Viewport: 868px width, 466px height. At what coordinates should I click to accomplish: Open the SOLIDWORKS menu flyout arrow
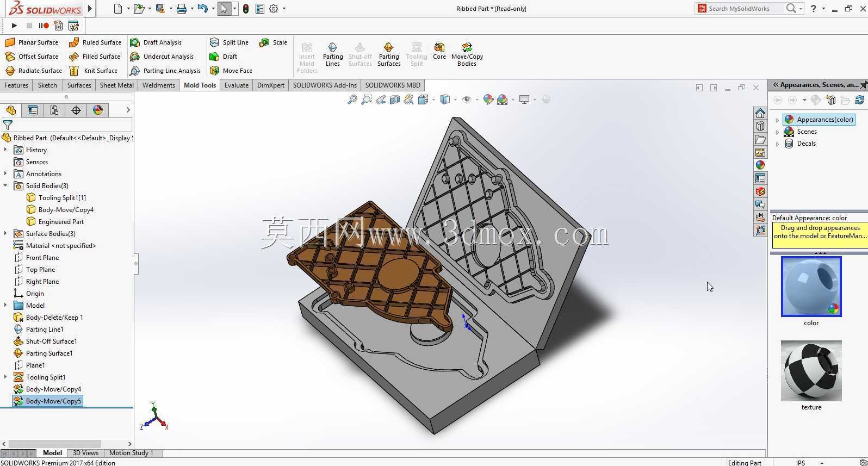click(90, 9)
